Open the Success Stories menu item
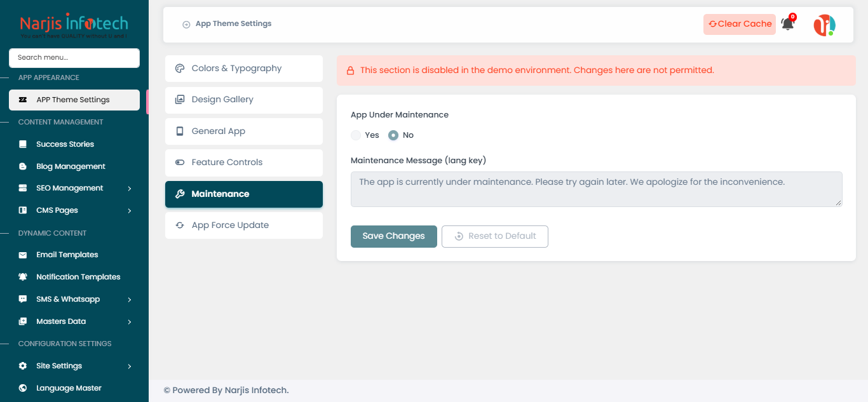The width and height of the screenshot is (868, 402). pyautogui.click(x=74, y=144)
